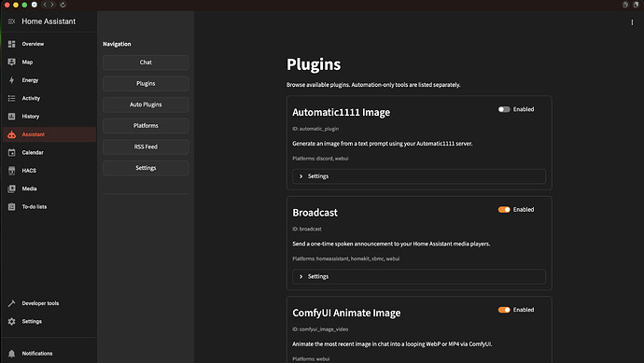
Task: Click the ComfyUI Animate Image title
Action: tap(346, 313)
